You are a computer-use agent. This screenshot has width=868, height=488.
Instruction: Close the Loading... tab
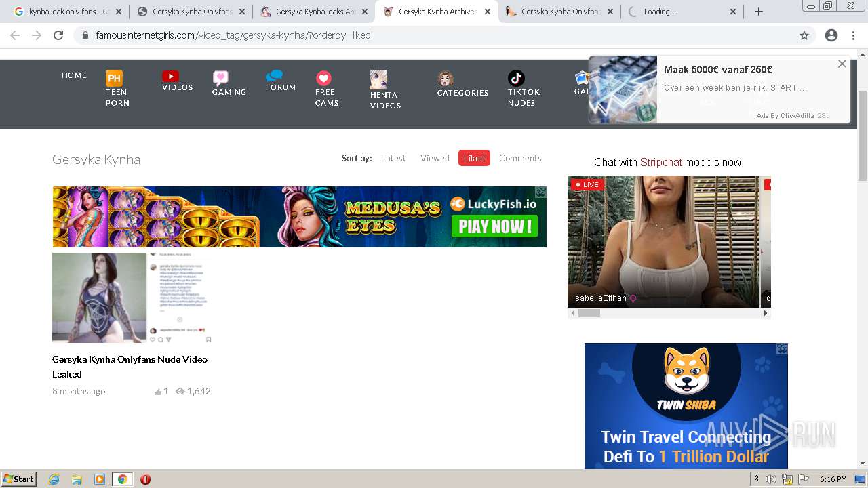[x=733, y=12]
